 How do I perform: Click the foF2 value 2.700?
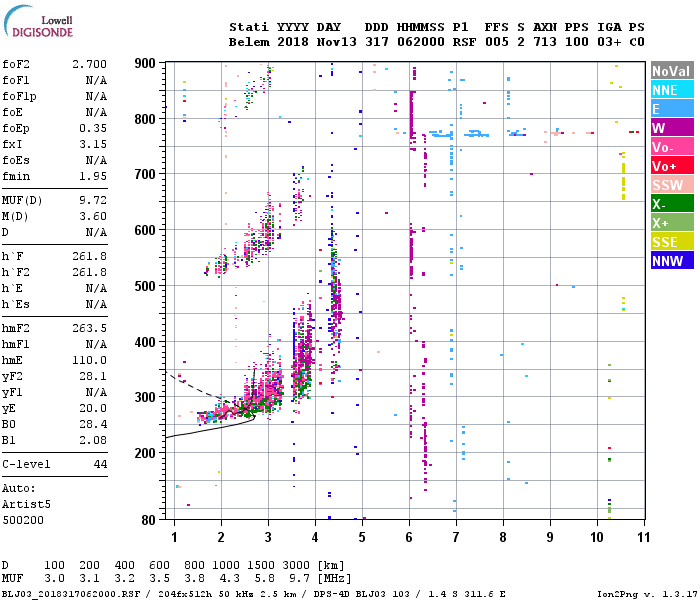click(89, 64)
